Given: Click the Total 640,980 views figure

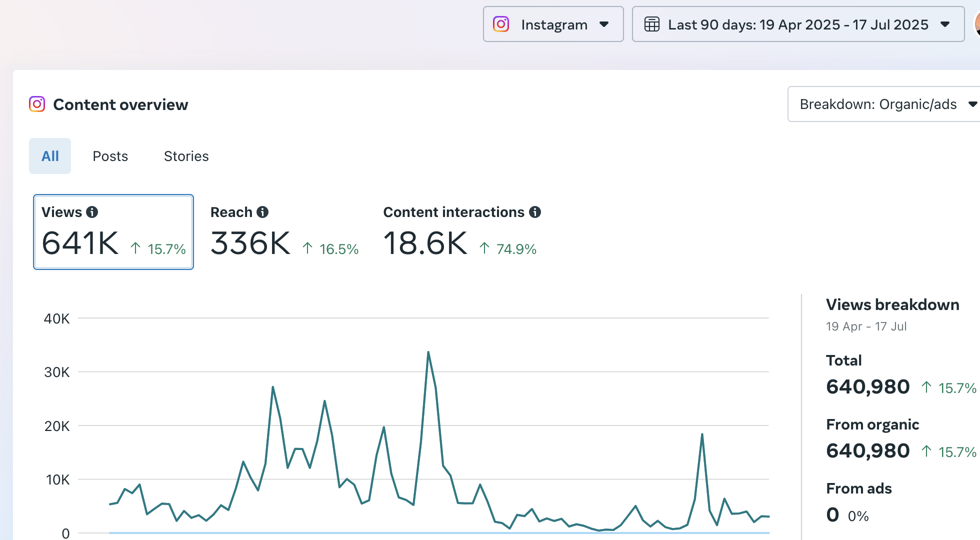Looking at the screenshot, I should tap(867, 386).
